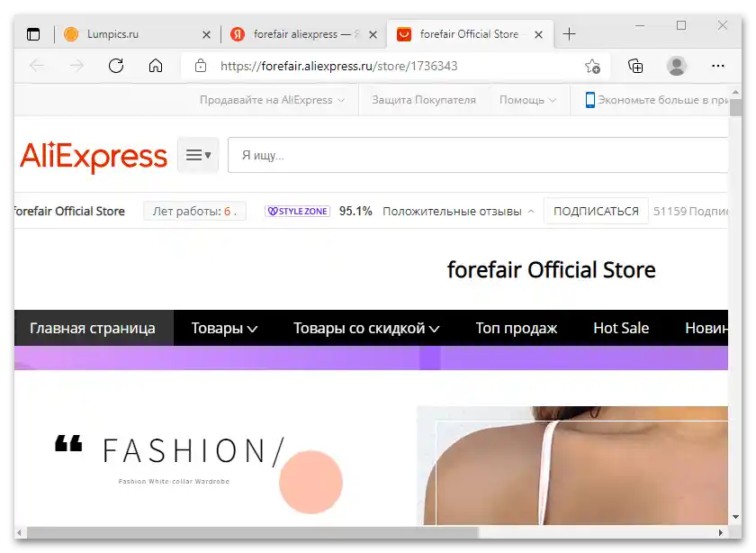756x553 pixels.
Task: Click the Lumpics.ru orange favicon
Action: pyautogui.click(x=71, y=34)
